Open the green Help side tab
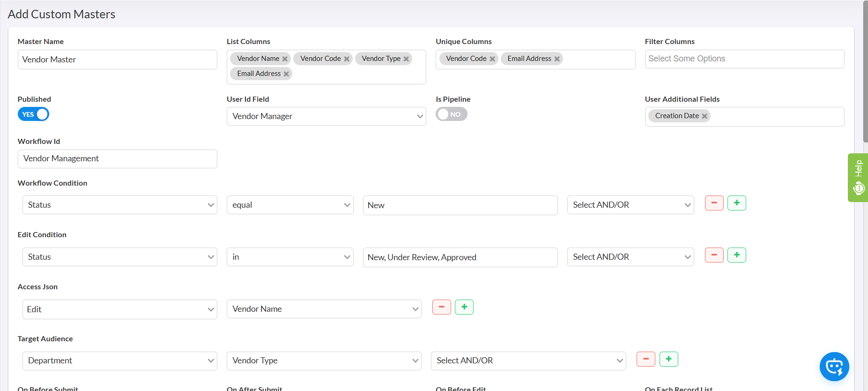The height and width of the screenshot is (391, 868). 858,178
